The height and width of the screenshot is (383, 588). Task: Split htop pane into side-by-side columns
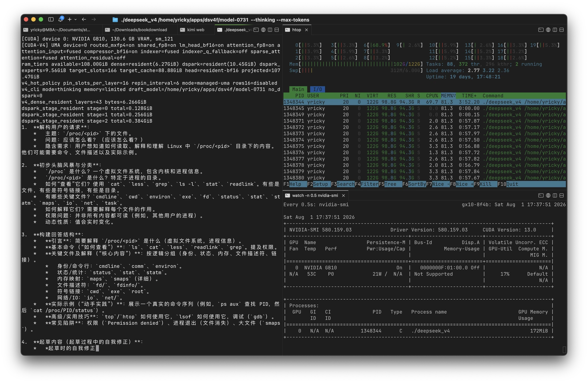555,30
